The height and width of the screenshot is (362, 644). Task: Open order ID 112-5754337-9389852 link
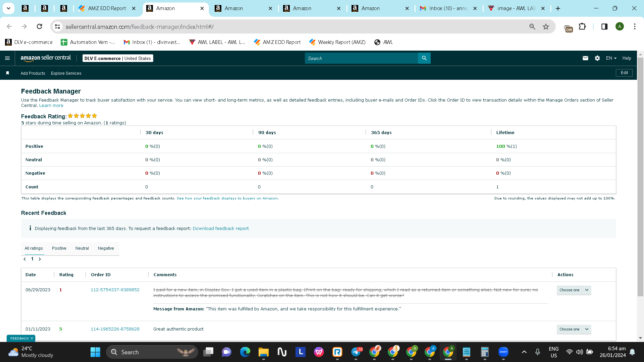click(x=115, y=290)
